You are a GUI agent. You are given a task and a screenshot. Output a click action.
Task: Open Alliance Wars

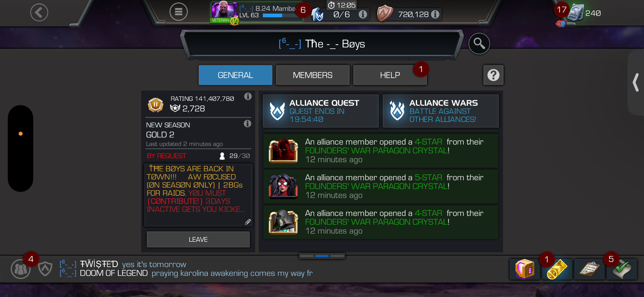click(440, 111)
